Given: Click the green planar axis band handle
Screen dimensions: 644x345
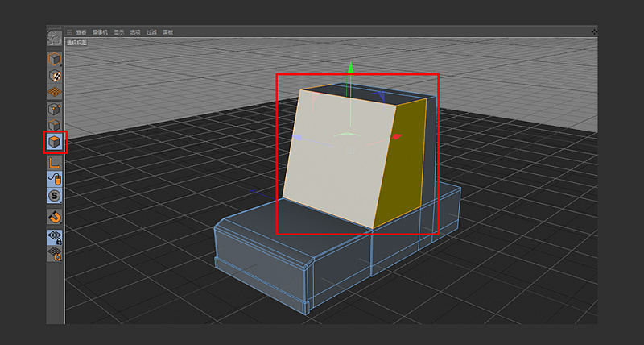Looking at the screenshot, I should point(348,134).
